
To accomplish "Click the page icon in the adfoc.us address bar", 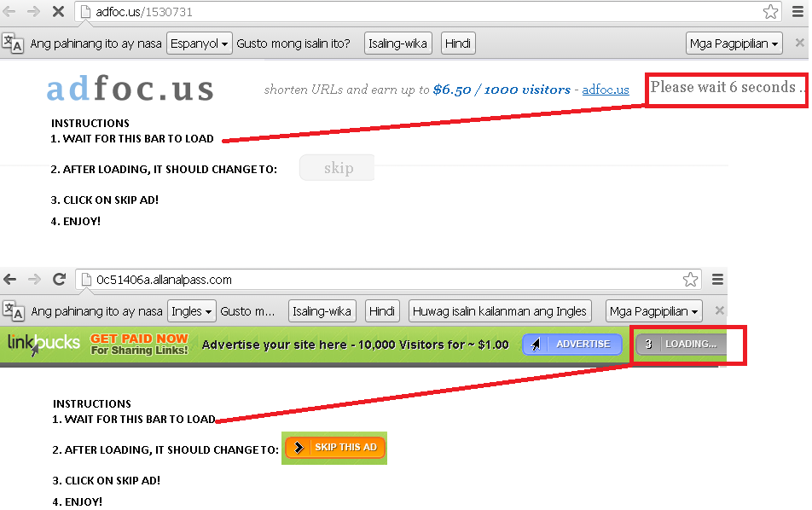I will tap(86, 11).
